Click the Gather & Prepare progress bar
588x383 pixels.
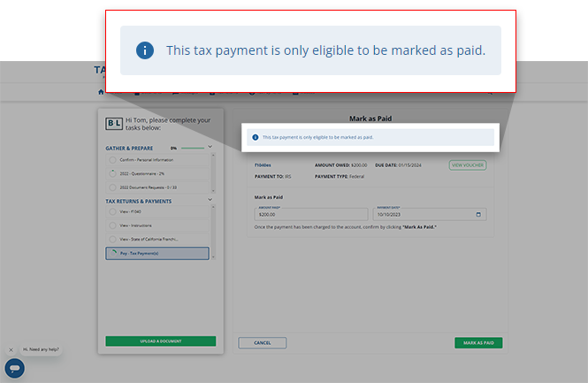[x=193, y=149]
